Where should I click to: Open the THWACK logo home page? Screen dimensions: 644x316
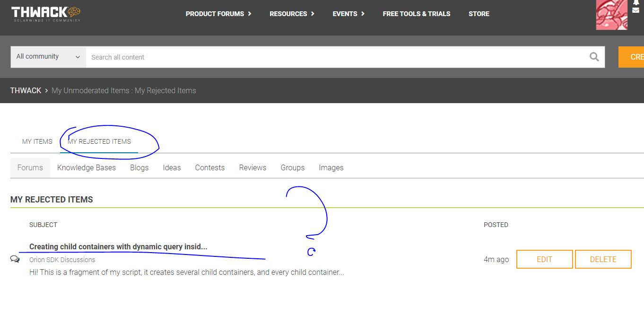coord(46,14)
